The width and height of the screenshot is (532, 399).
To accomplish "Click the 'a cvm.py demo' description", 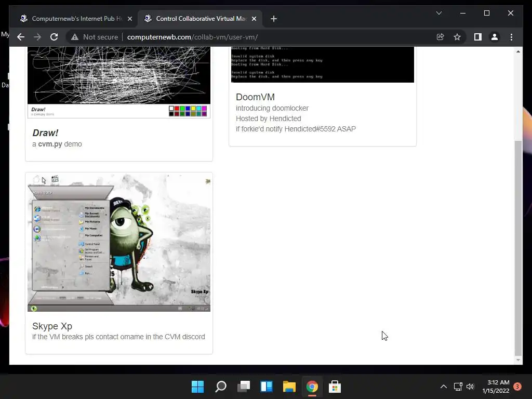I will [x=57, y=144].
